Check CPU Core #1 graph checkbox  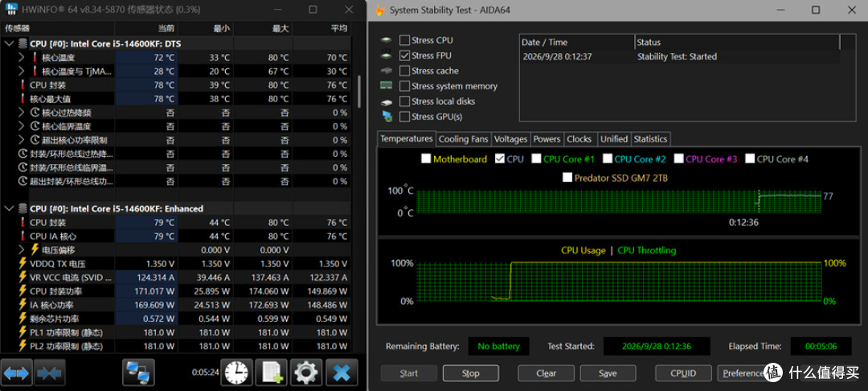536,159
